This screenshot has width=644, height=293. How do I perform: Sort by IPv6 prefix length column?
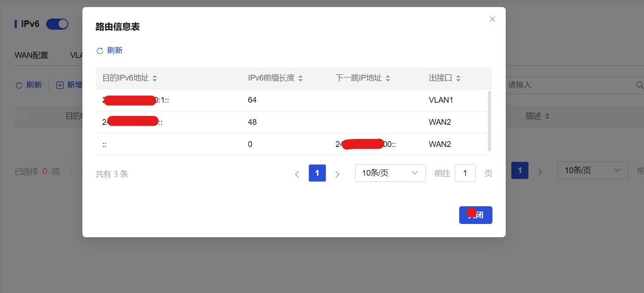300,78
